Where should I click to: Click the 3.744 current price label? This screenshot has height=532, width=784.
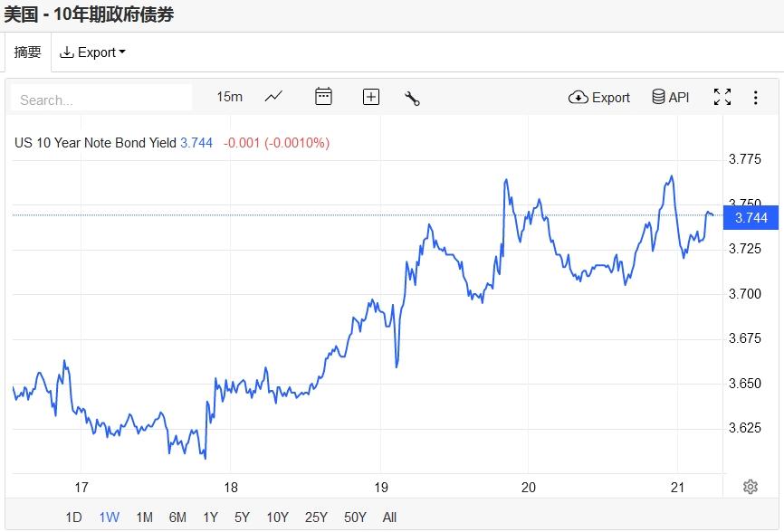pos(751,218)
